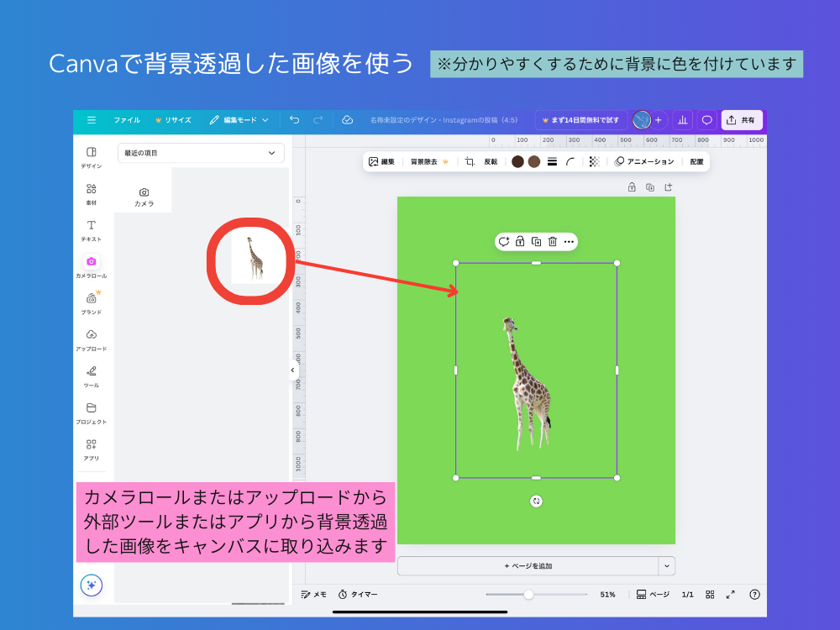Open the テキスト (Text) sidebar panel
The height and width of the screenshot is (630, 840).
point(91,224)
